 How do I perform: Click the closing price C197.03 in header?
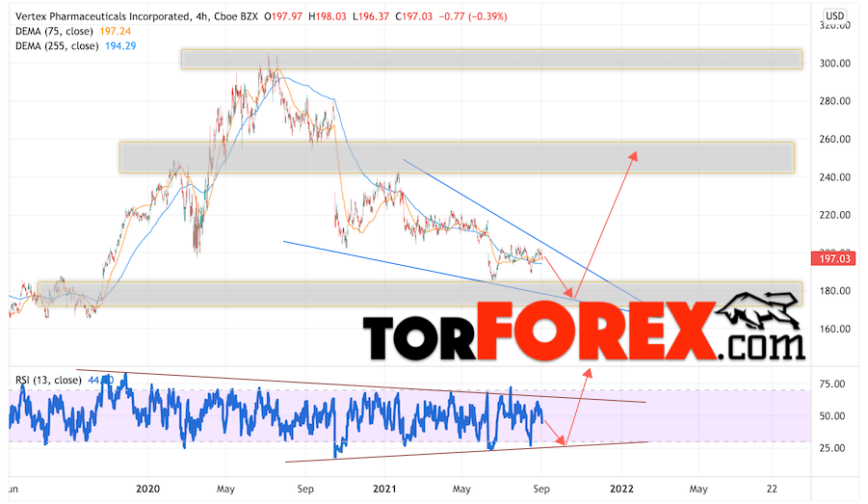click(414, 16)
